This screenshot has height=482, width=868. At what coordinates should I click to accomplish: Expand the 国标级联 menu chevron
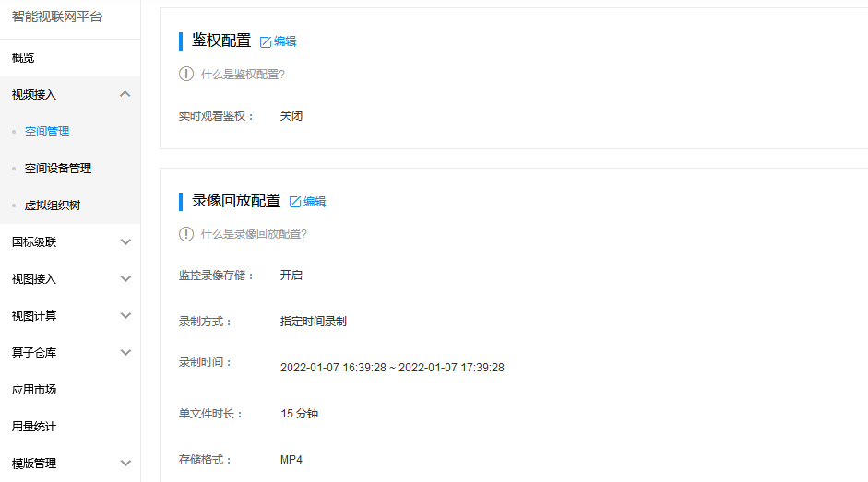click(125, 241)
